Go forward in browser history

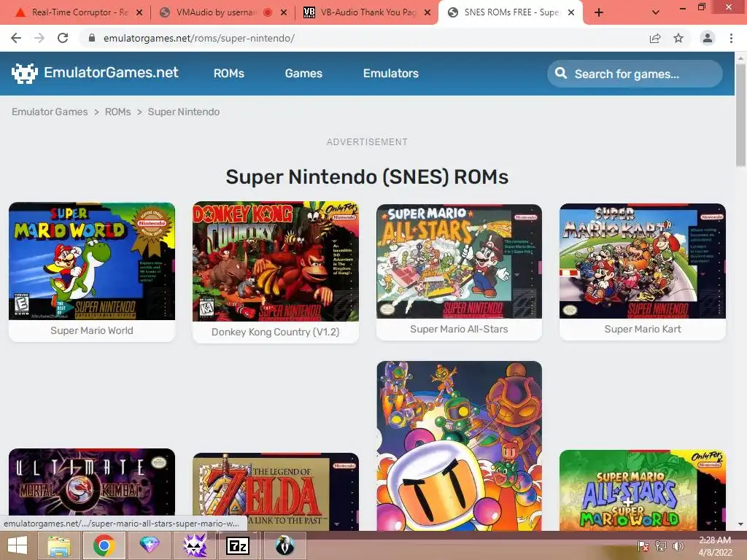(39, 38)
